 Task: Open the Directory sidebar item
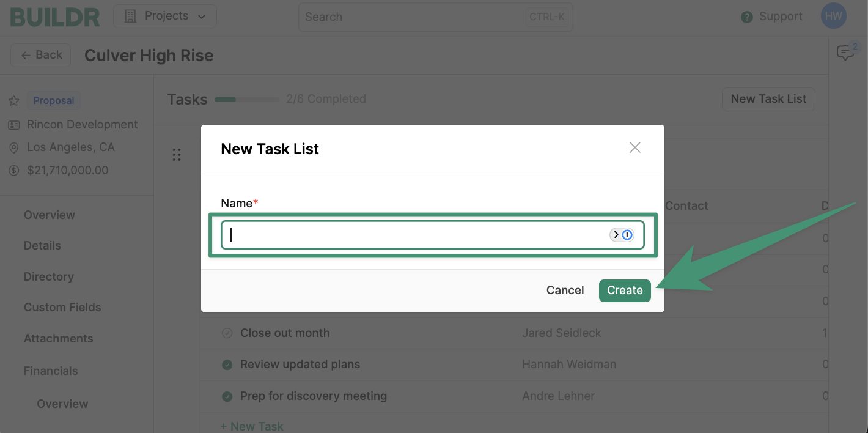pos(49,276)
